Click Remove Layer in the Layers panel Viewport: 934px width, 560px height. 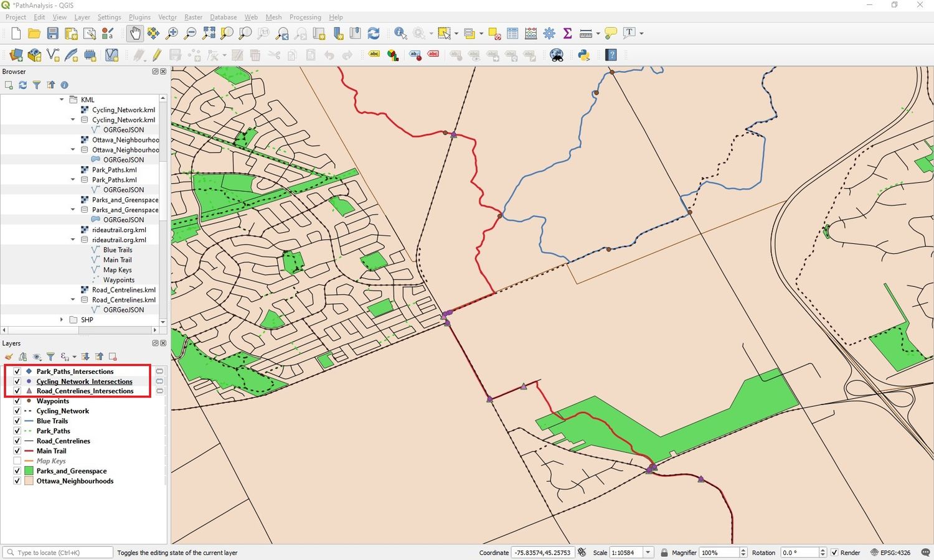click(112, 356)
